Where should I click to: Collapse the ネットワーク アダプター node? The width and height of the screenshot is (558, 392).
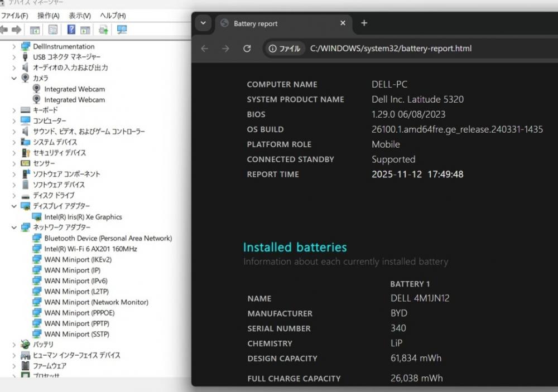[x=14, y=228]
